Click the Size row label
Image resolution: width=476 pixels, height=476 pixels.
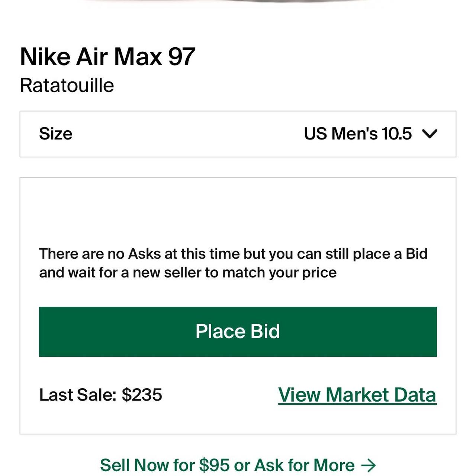coord(56,134)
